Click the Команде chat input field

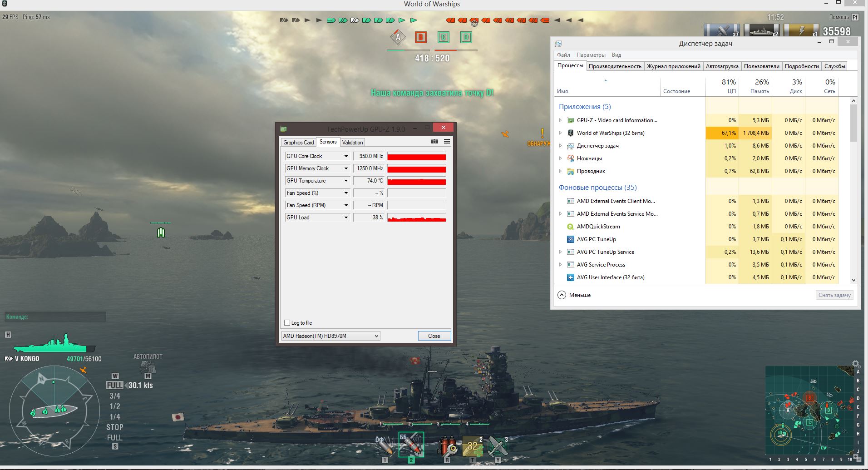point(55,317)
